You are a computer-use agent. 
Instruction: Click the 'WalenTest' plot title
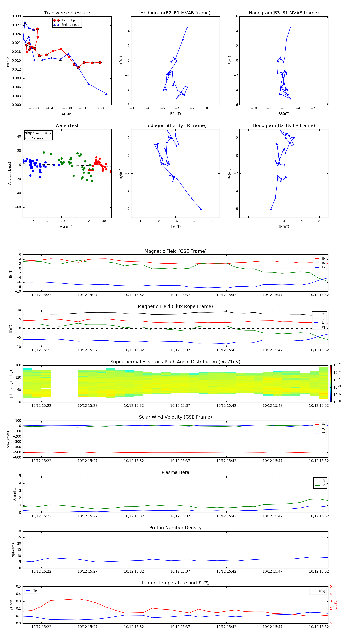(67, 125)
